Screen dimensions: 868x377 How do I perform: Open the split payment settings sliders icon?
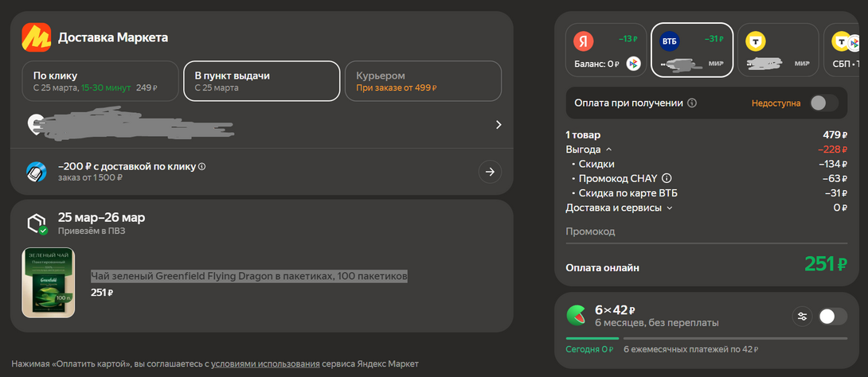[x=802, y=317]
